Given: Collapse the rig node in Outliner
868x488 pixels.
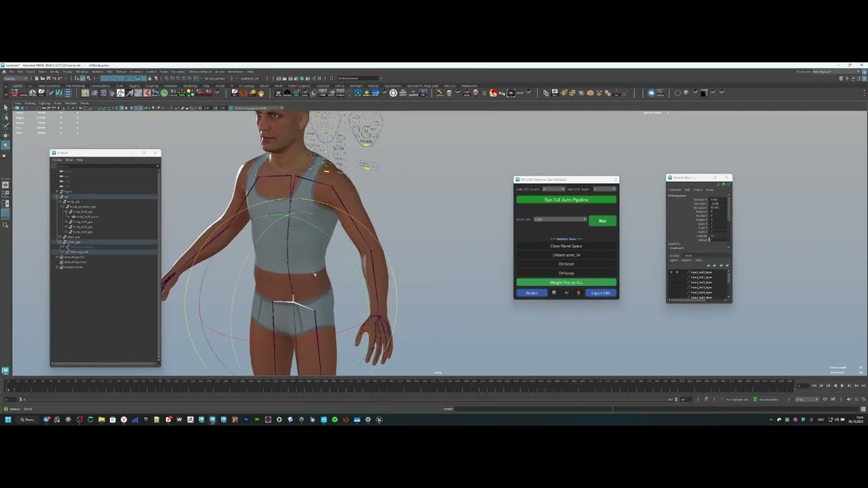Looking at the screenshot, I should pos(57,197).
